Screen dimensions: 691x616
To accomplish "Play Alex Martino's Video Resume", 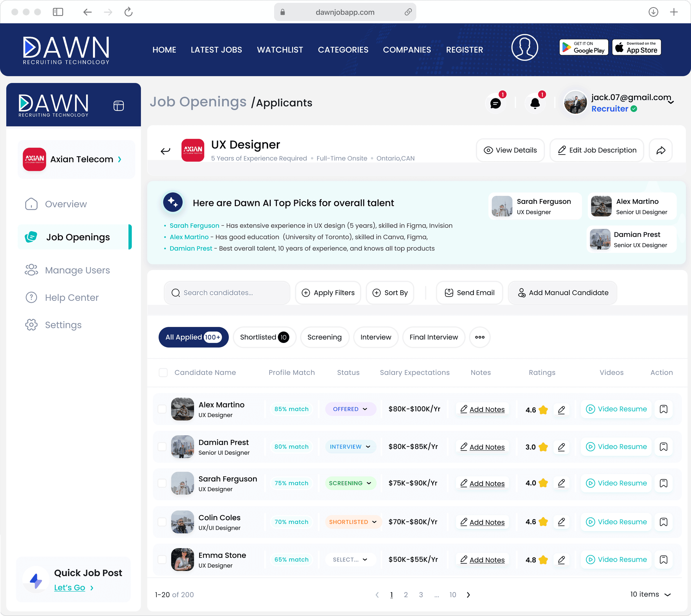I will [616, 409].
